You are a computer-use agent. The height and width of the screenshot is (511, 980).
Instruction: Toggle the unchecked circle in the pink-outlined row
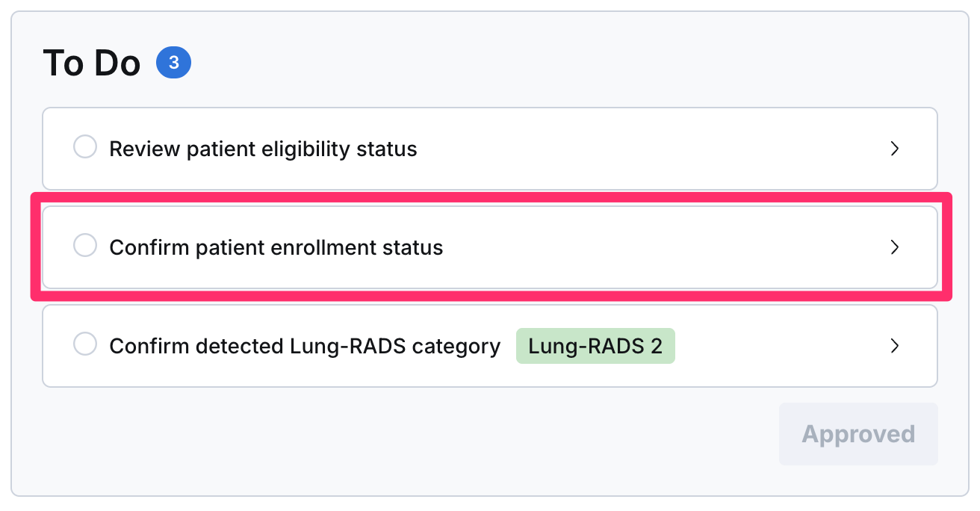tap(85, 245)
